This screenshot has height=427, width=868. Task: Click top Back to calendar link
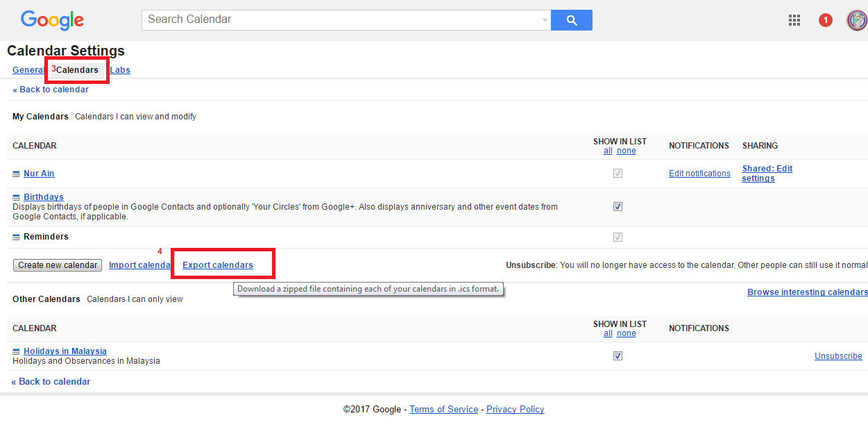point(51,90)
